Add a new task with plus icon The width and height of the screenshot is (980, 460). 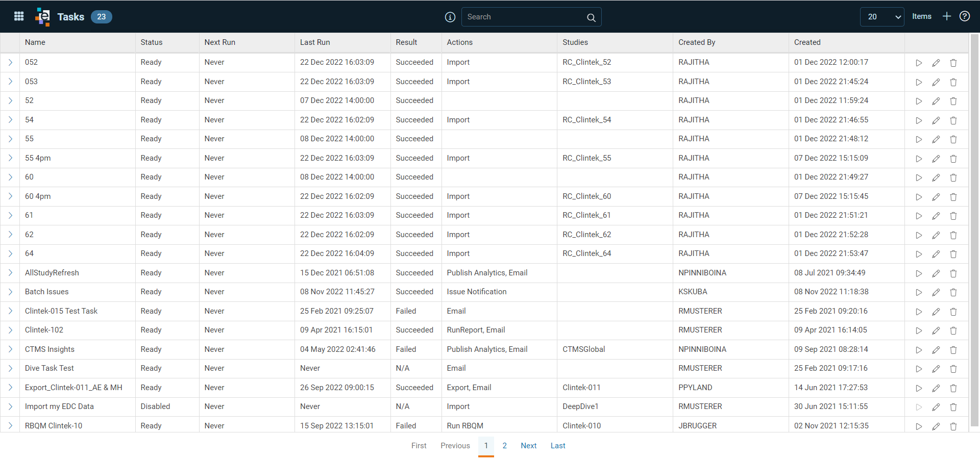(947, 16)
